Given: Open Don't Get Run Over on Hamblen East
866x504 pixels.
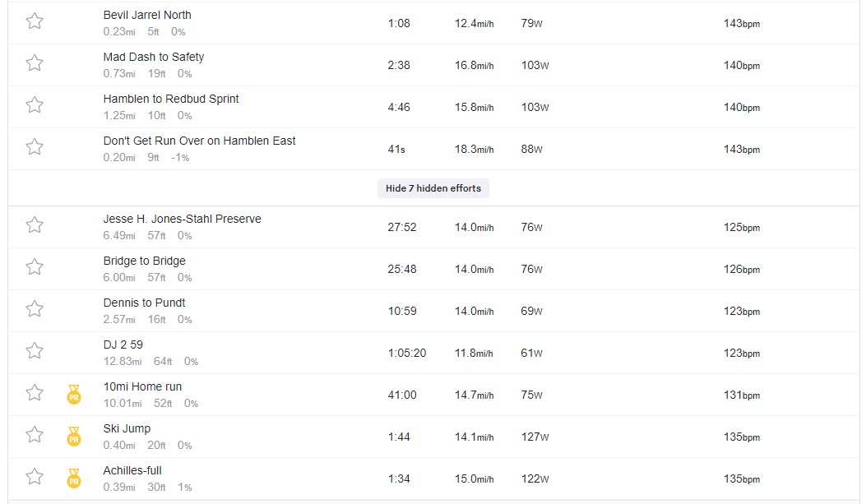Looking at the screenshot, I should pos(199,141).
